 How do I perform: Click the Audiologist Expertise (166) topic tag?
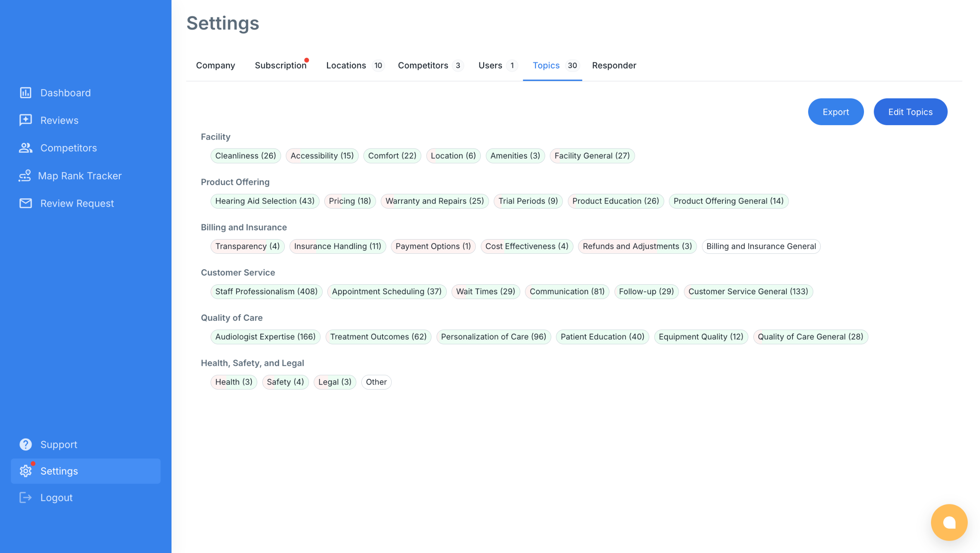(x=265, y=337)
